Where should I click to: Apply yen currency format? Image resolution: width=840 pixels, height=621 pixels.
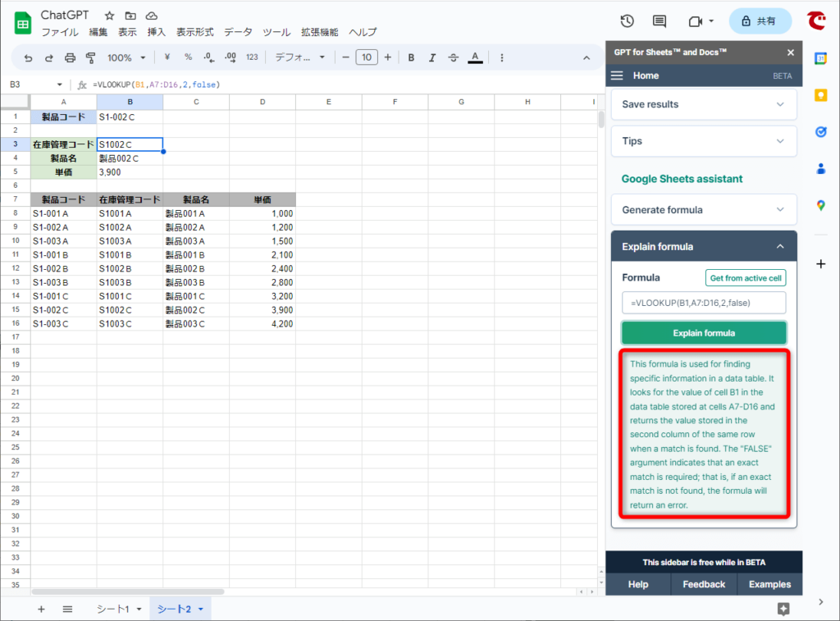167,57
